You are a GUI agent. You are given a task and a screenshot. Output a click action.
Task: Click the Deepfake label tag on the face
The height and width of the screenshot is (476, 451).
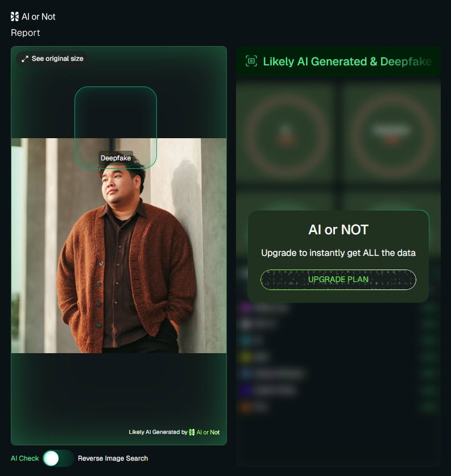tap(115, 158)
